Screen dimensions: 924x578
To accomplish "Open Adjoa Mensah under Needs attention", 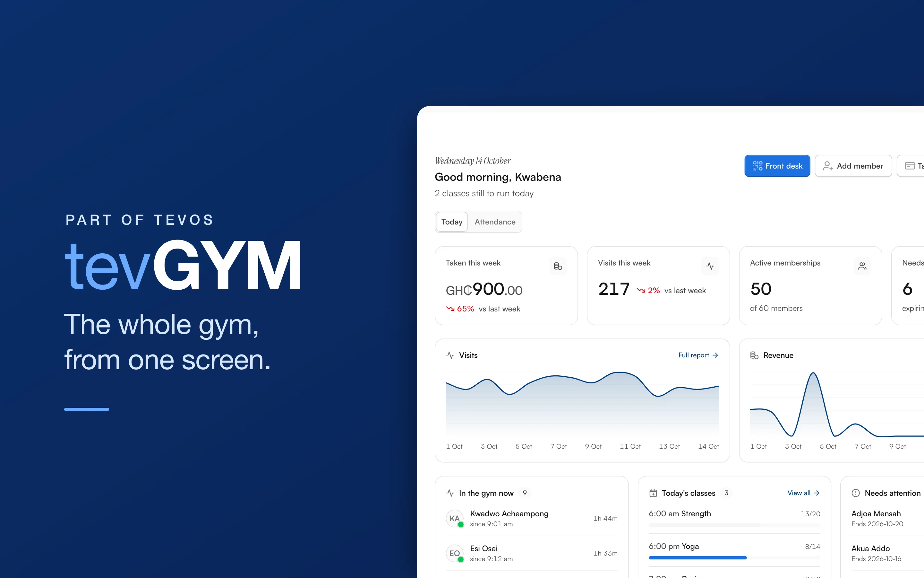I will [887, 518].
